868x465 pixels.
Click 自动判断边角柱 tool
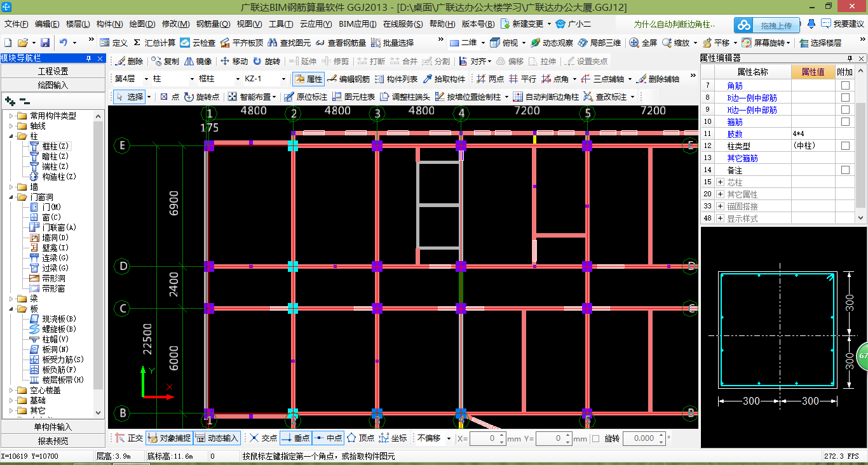pyautogui.click(x=546, y=97)
